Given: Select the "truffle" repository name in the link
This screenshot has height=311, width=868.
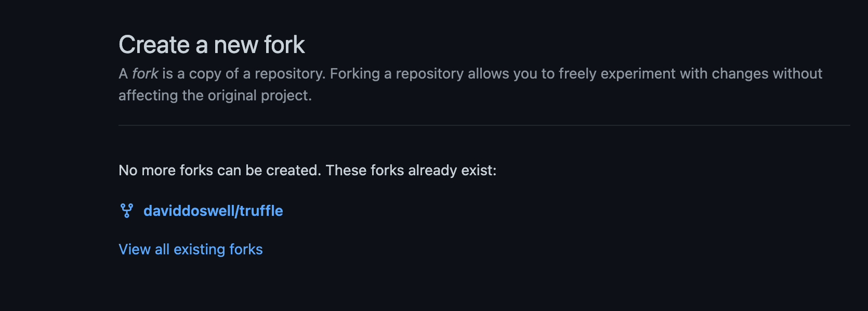Looking at the screenshot, I should point(261,211).
